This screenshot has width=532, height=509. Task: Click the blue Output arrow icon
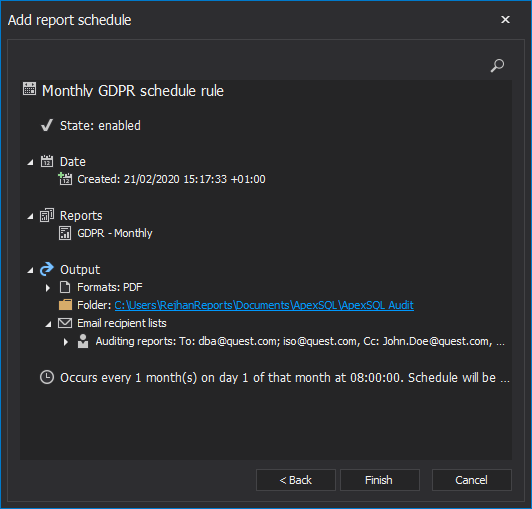coord(47,269)
